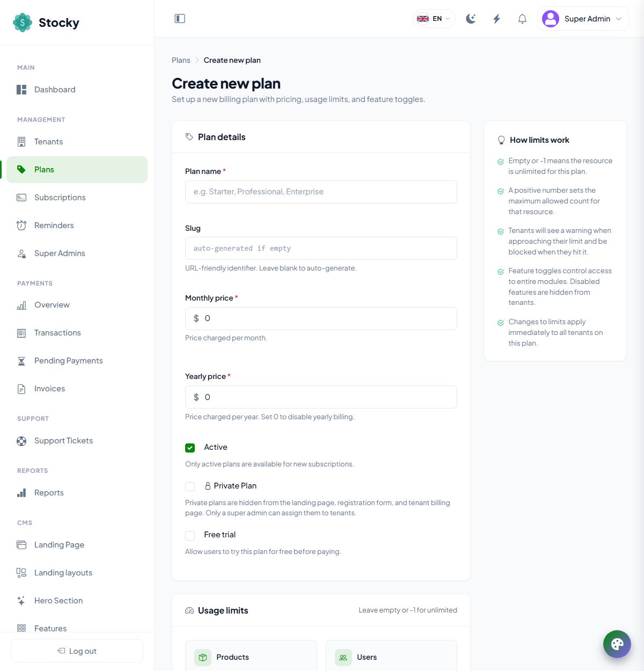This screenshot has width=644, height=671.
Task: Click the Reminders alarm clock icon
Action: (x=21, y=225)
